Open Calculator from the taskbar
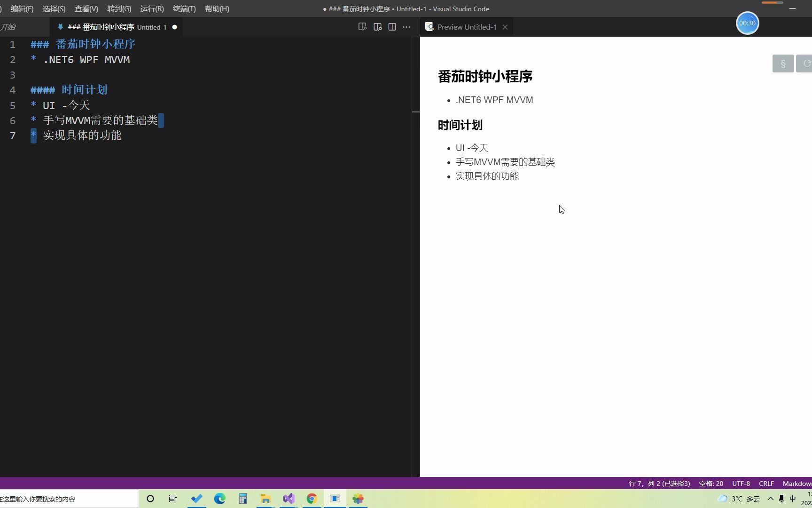The width and height of the screenshot is (812, 508). pyautogui.click(x=242, y=499)
